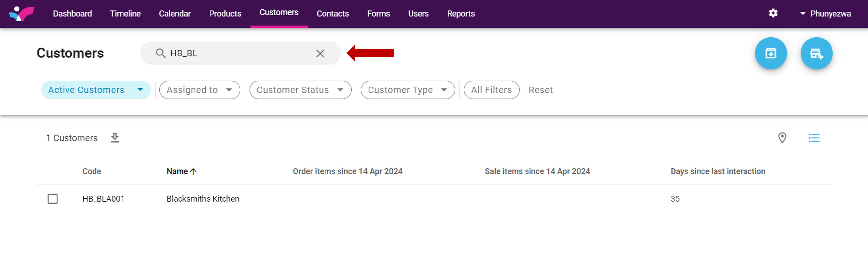Click the blue import customers button

coord(771,53)
